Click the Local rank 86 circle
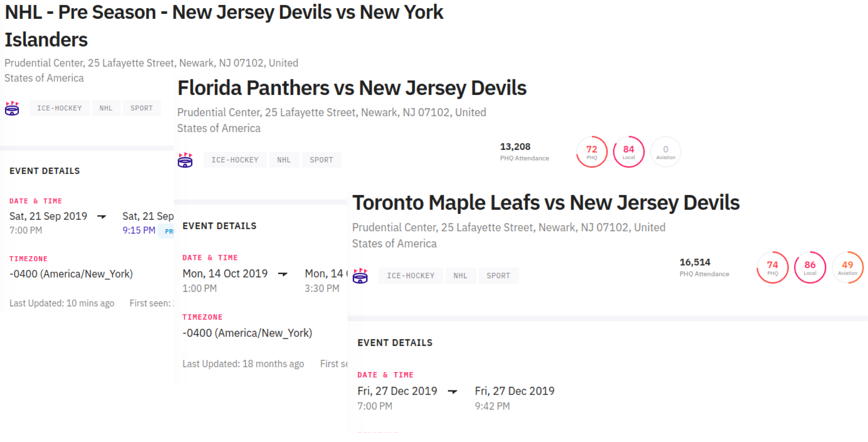The image size is (868, 442). pyautogui.click(x=809, y=268)
